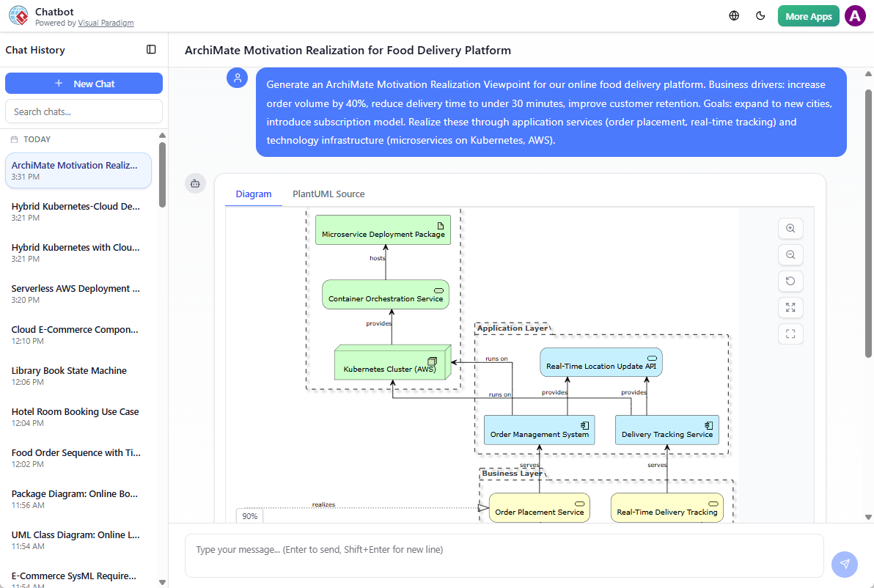The height and width of the screenshot is (588, 874).
Task: Open diagram in fullscreen mode
Action: pos(790,334)
